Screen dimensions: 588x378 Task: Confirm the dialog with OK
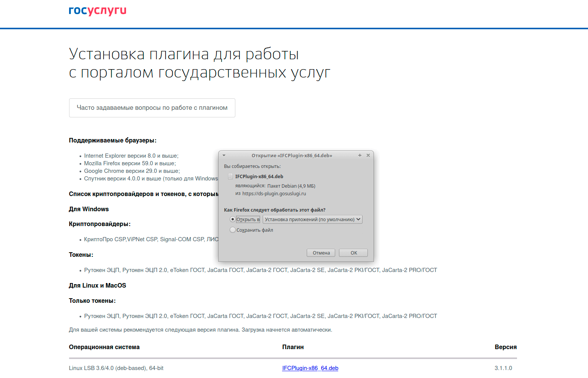(x=354, y=253)
